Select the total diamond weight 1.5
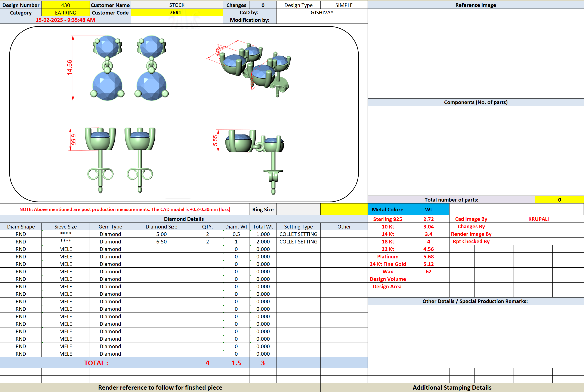Viewport: 584px width, 392px height. (x=236, y=363)
